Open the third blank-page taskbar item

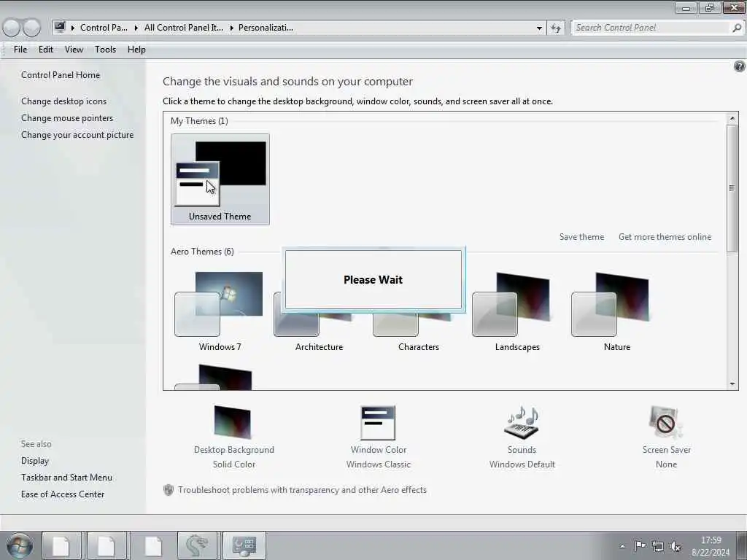click(x=152, y=545)
